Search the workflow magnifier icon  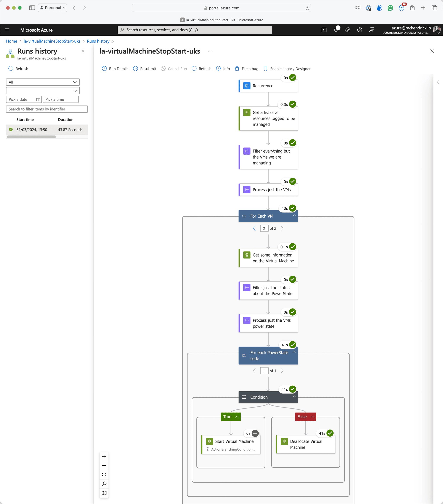104,484
